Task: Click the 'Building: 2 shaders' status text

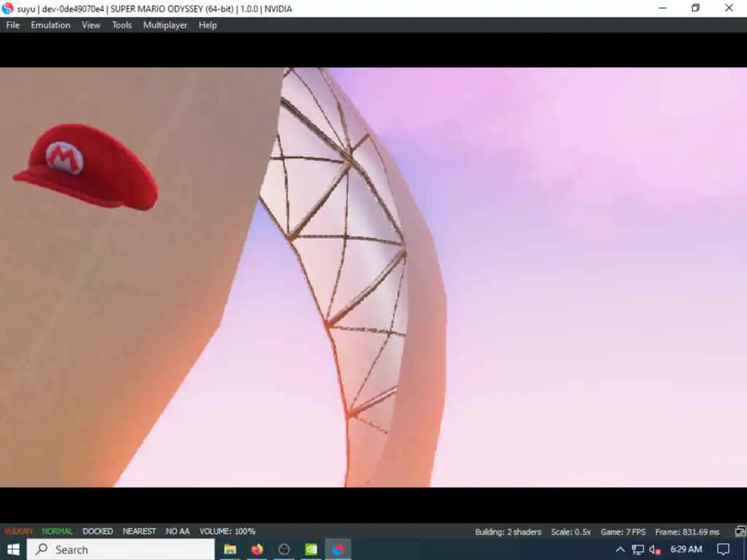Action: 508,532
